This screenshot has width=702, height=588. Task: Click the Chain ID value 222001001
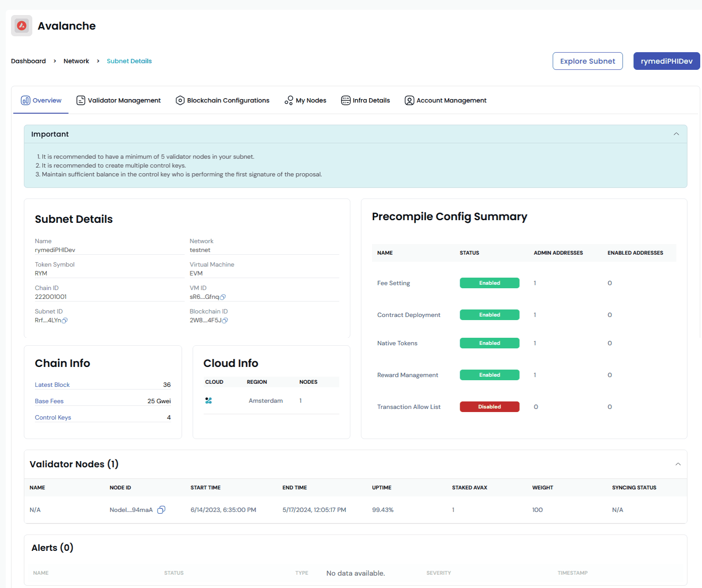(51, 297)
